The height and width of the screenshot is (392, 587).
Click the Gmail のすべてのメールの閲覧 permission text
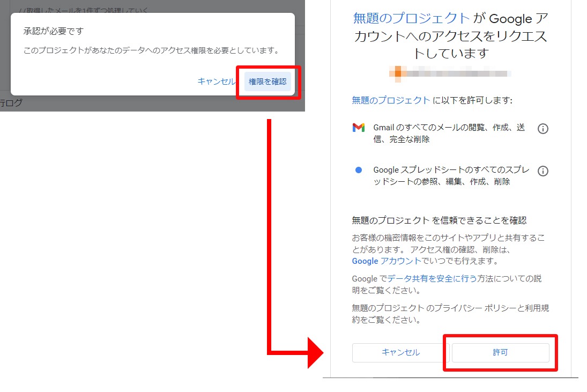point(449,134)
